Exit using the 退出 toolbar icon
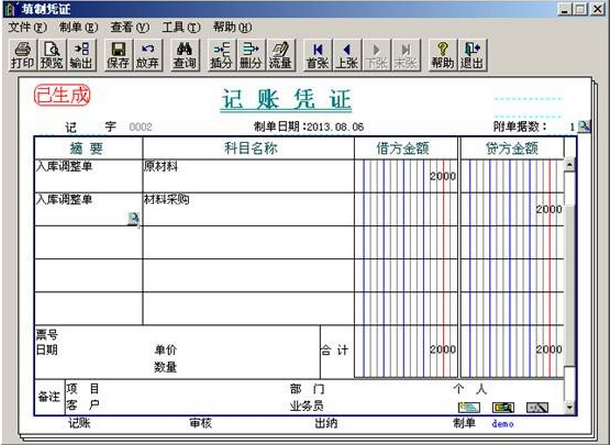Image resolution: width=613 pixels, height=446 pixels. pos(471,53)
